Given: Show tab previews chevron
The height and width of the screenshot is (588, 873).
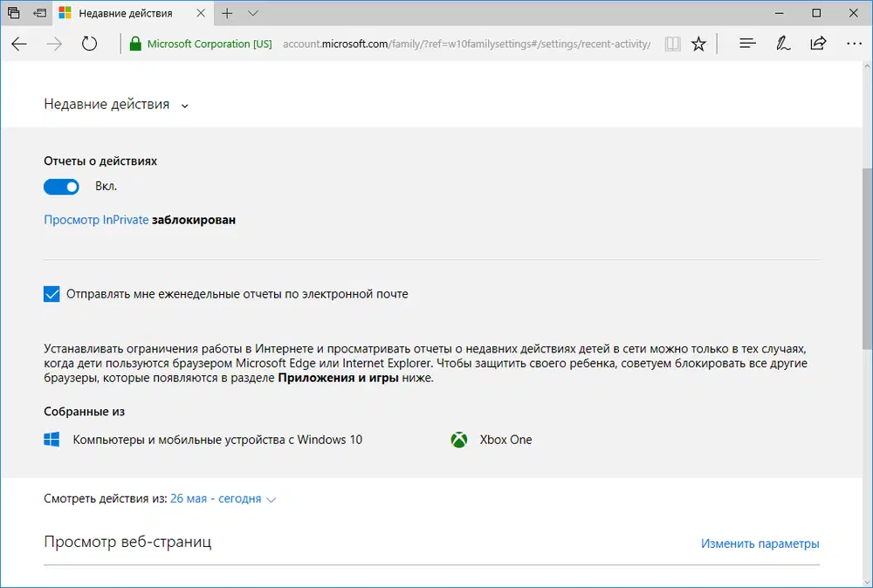Looking at the screenshot, I should point(253,13).
